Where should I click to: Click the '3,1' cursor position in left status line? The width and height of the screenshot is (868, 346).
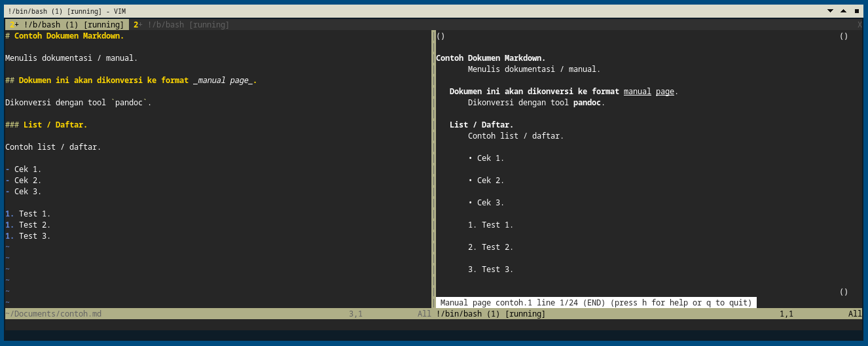(x=355, y=314)
